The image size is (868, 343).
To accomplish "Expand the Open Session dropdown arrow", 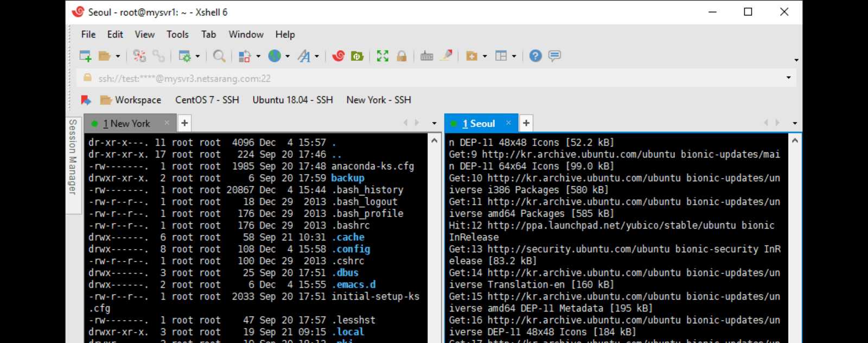I will [118, 56].
